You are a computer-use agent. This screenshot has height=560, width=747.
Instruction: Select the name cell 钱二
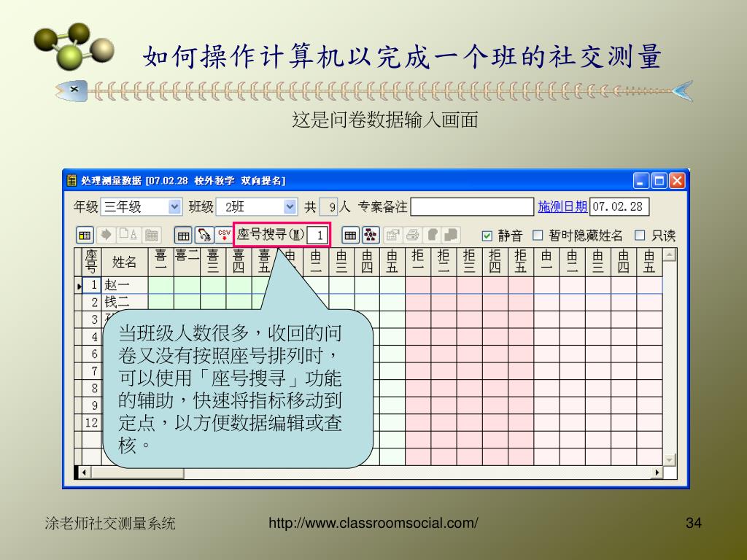click(125, 302)
